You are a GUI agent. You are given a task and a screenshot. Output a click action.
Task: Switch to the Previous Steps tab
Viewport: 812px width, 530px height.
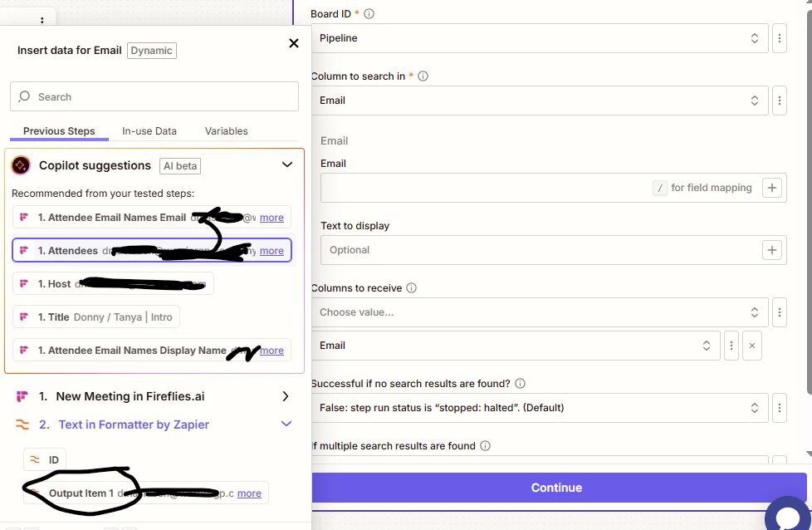coord(59,131)
